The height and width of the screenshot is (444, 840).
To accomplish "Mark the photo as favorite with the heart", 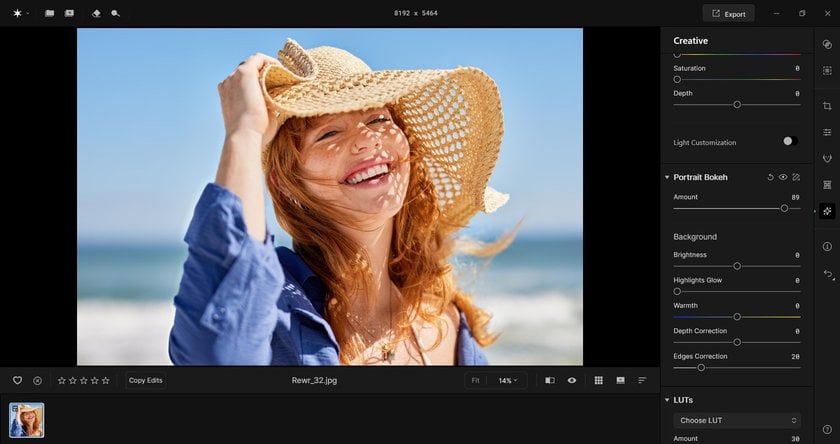I will pos(18,380).
